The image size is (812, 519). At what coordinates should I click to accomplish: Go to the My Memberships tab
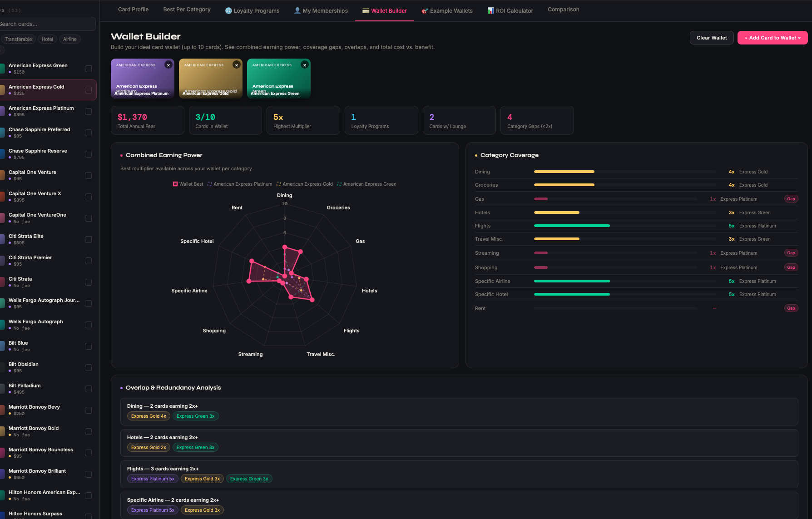321,11
